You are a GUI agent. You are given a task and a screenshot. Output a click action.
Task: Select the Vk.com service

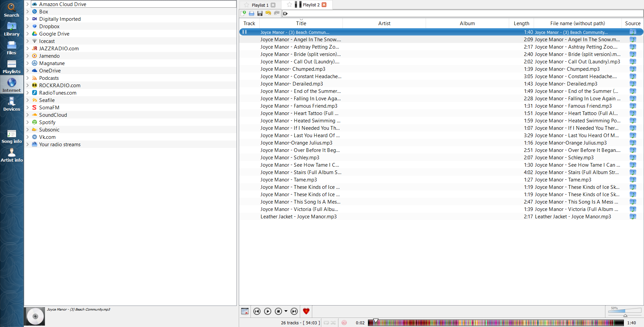pos(47,137)
